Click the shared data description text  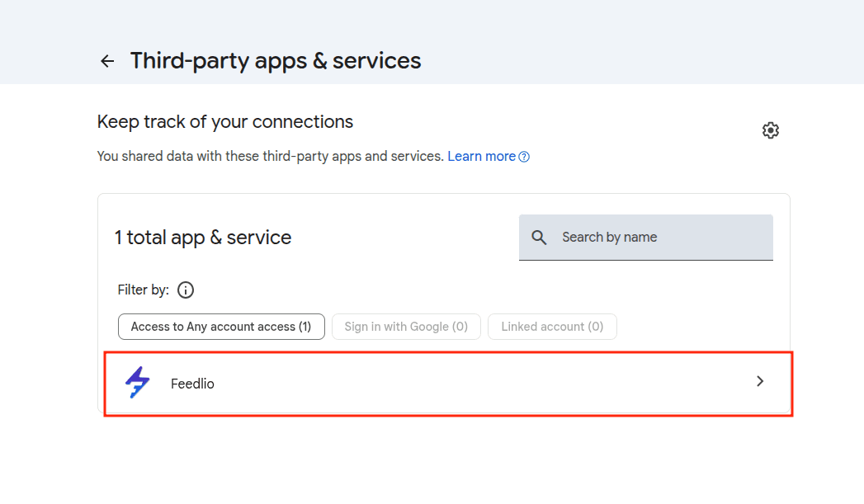pyautogui.click(x=270, y=156)
